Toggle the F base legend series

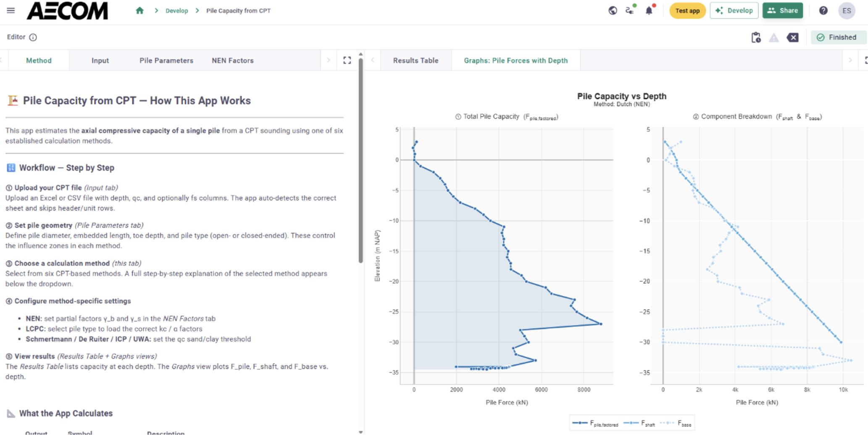point(676,424)
